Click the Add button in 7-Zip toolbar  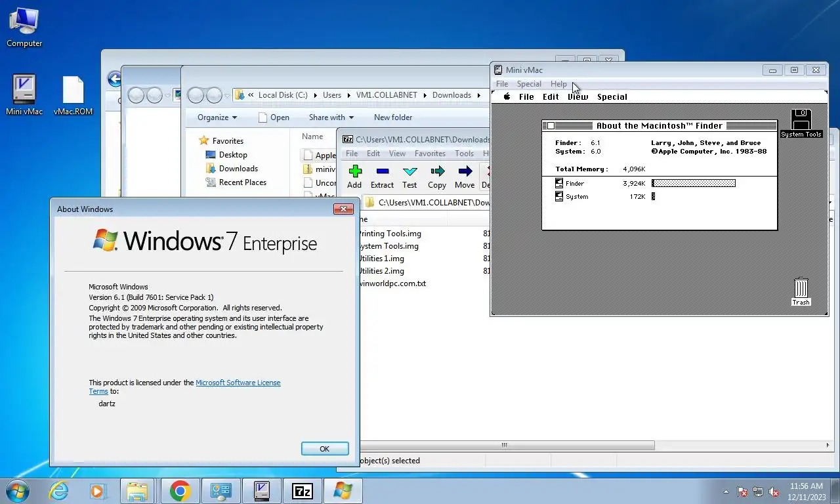click(355, 177)
